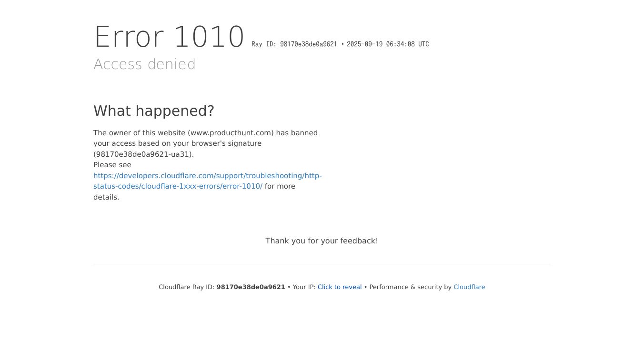
Task: Click the Thank you for your feedback message
Action: 322,241
